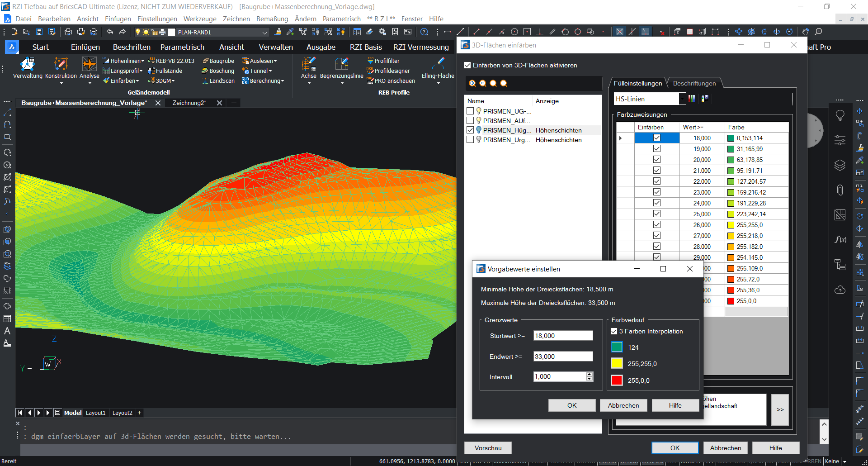Open the Profildesigner tool

(392, 71)
